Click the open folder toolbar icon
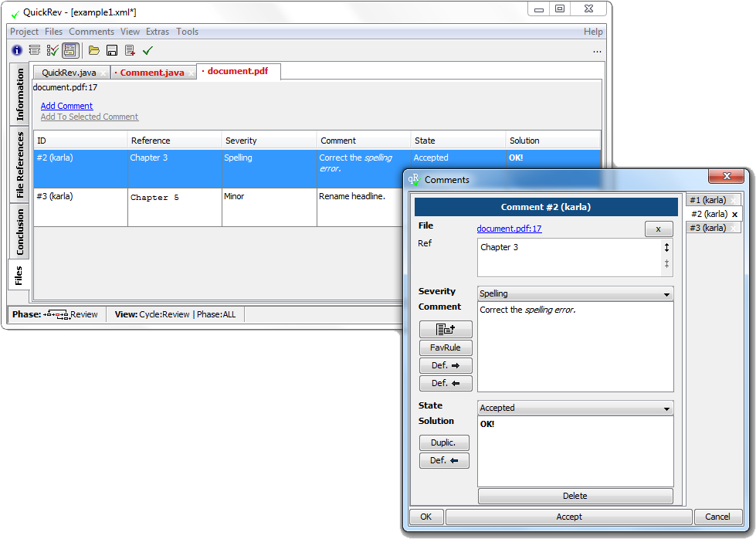The height and width of the screenshot is (539, 756). tap(94, 50)
